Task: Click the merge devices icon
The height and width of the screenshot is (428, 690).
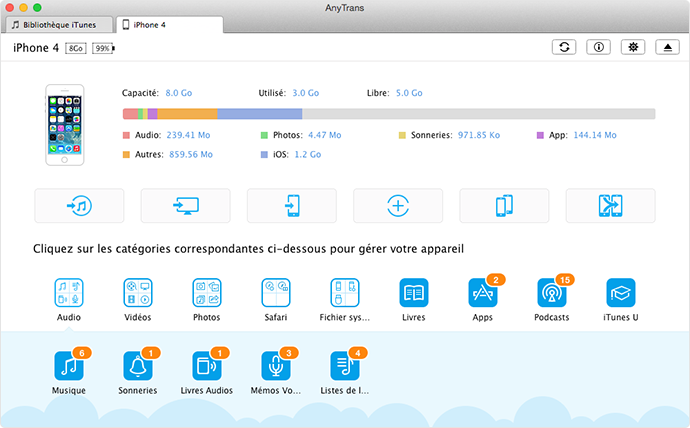Action: click(x=610, y=206)
